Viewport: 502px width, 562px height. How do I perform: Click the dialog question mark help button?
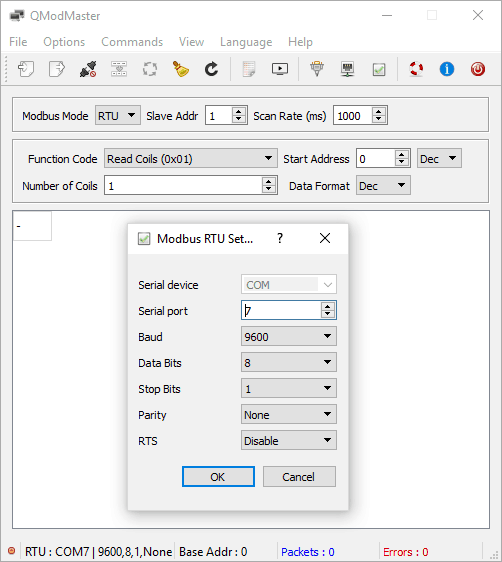pyautogui.click(x=280, y=238)
